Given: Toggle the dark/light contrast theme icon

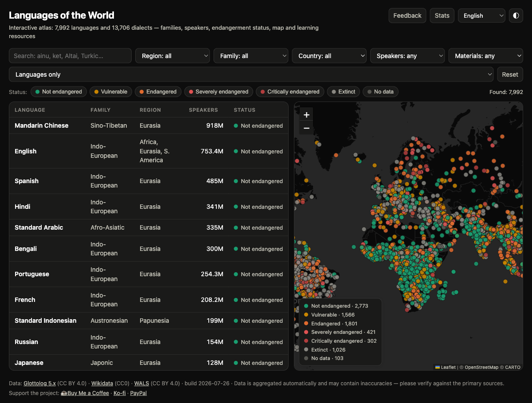Looking at the screenshot, I should point(516,16).
